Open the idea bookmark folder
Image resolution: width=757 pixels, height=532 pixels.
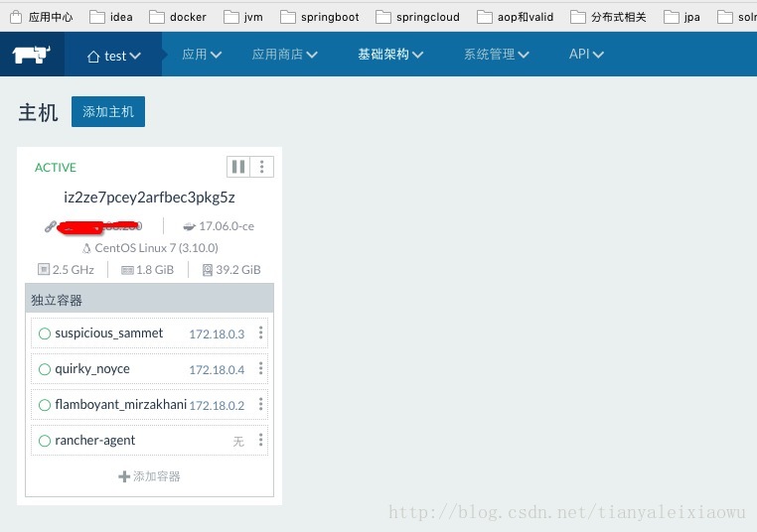tap(111, 17)
